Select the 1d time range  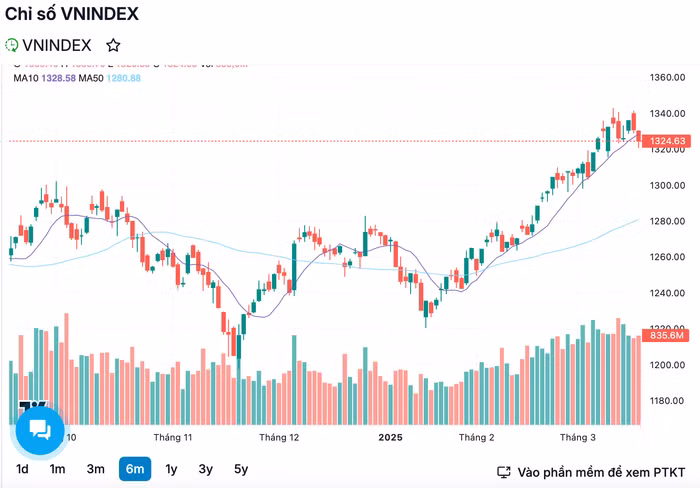pos(22,469)
